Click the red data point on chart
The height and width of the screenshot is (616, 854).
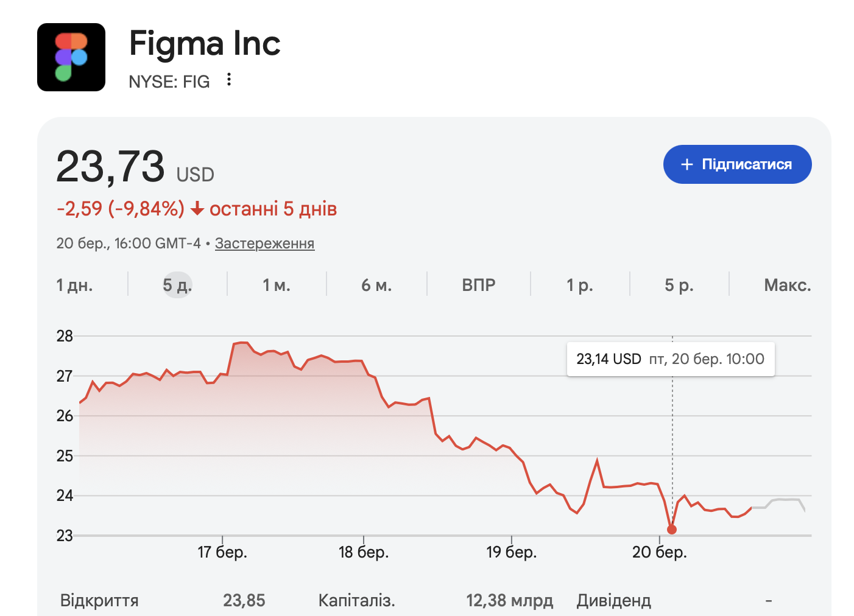tap(672, 530)
